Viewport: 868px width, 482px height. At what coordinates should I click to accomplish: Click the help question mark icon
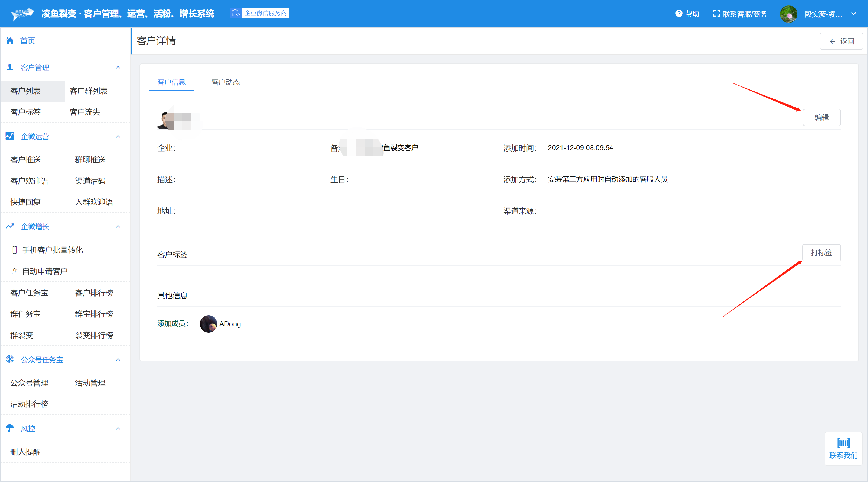click(x=679, y=14)
